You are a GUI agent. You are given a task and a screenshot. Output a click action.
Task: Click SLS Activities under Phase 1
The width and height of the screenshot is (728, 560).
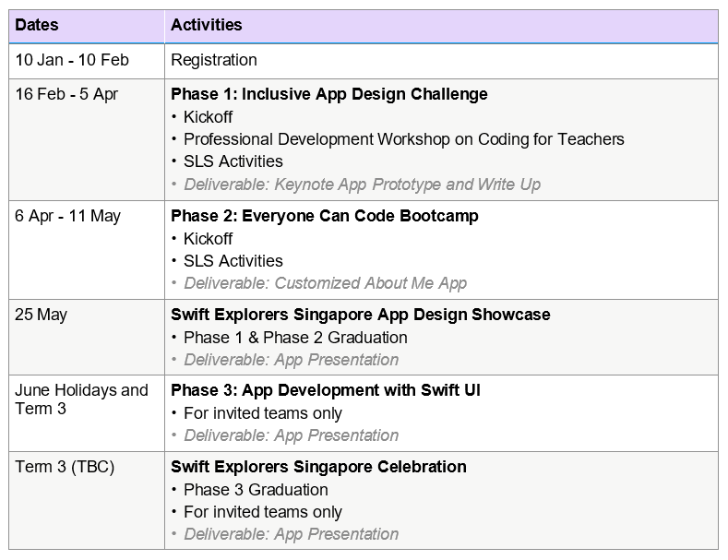233,161
